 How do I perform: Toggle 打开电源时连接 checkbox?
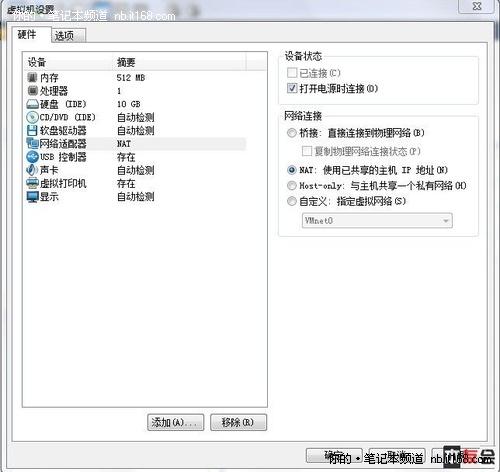292,88
